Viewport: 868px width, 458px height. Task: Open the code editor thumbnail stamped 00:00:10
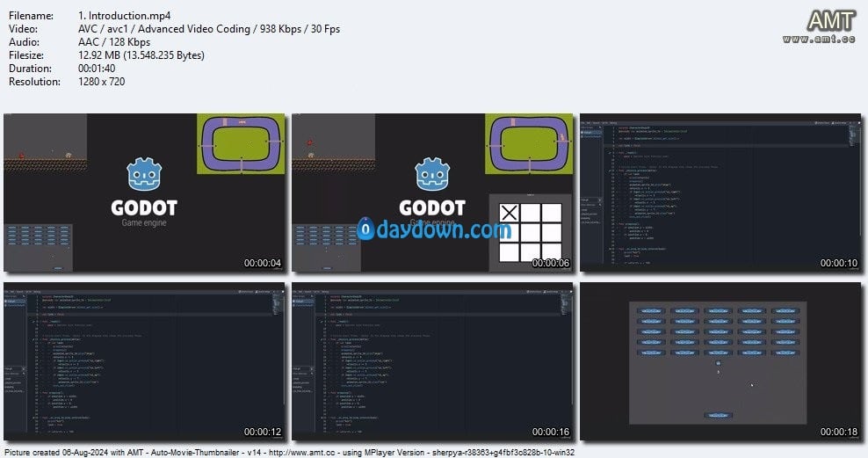[720, 193]
